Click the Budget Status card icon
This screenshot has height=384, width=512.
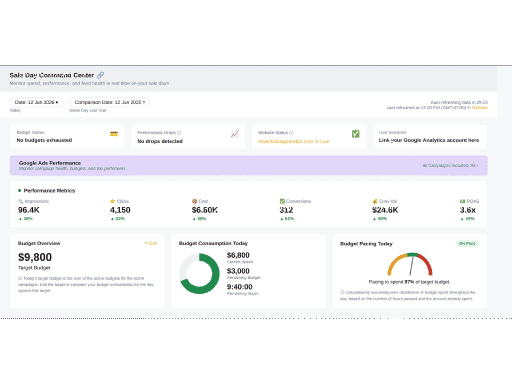(114, 134)
